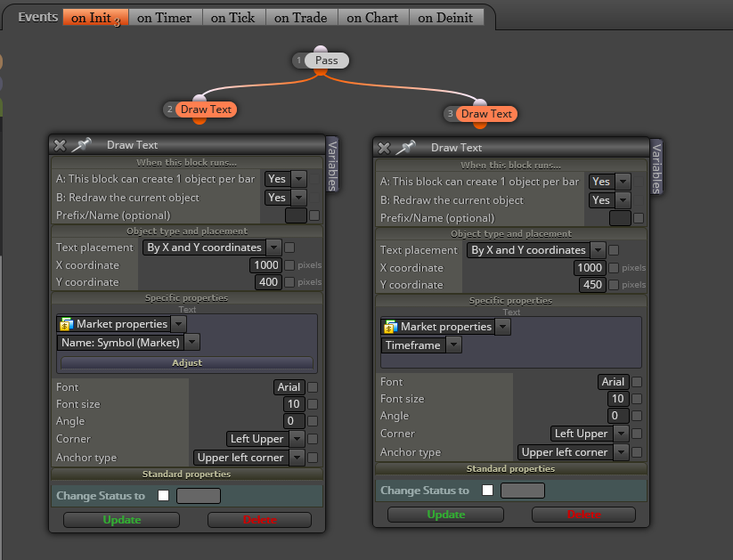The image size is (733, 560).
Task: Click Prefix/Name field in left panel
Action: (296, 215)
